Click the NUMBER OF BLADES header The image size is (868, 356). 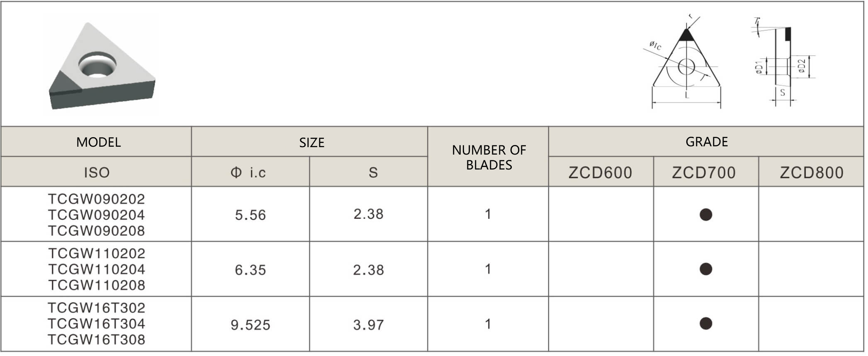coord(489,157)
